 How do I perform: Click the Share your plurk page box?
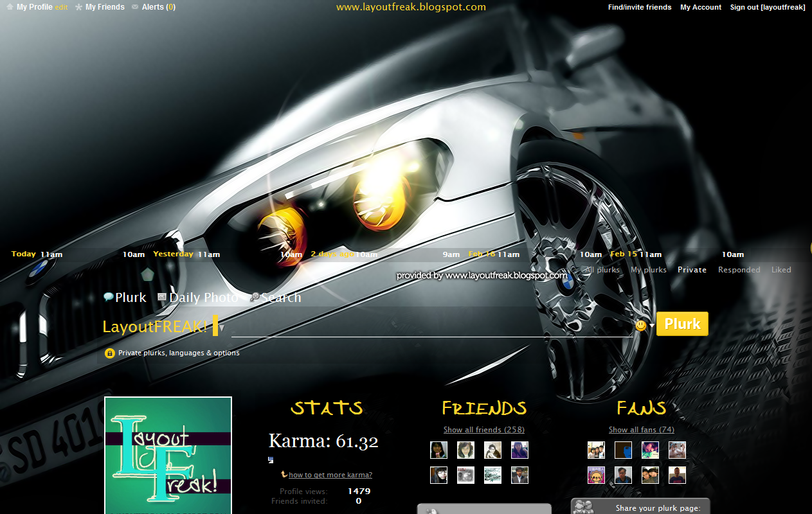coord(640,506)
